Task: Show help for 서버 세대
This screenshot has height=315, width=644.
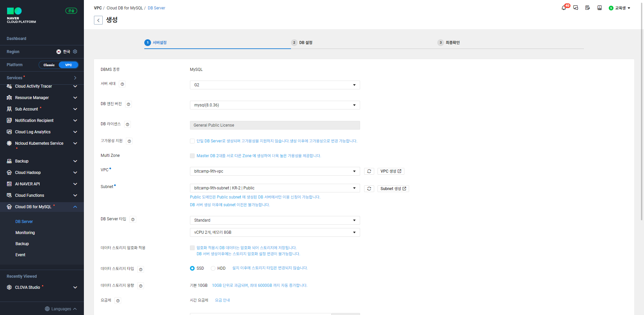Action: (122, 84)
